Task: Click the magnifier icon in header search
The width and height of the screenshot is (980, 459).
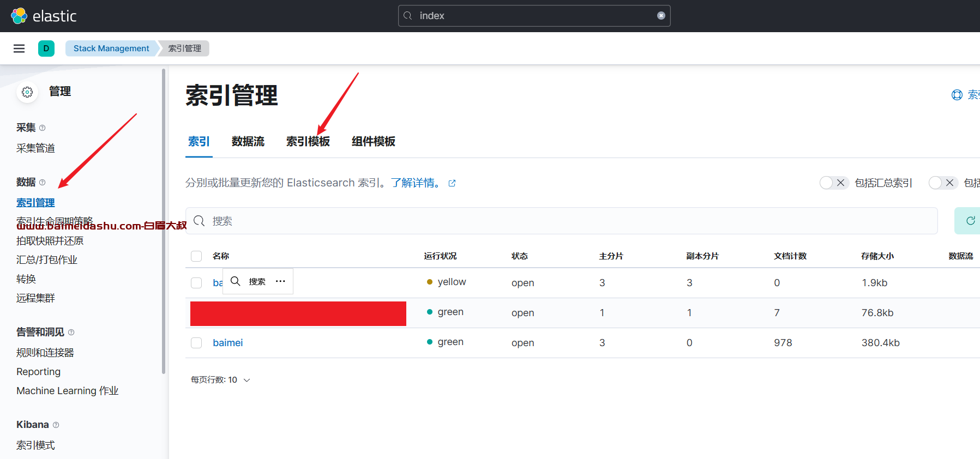Action: pyautogui.click(x=408, y=16)
